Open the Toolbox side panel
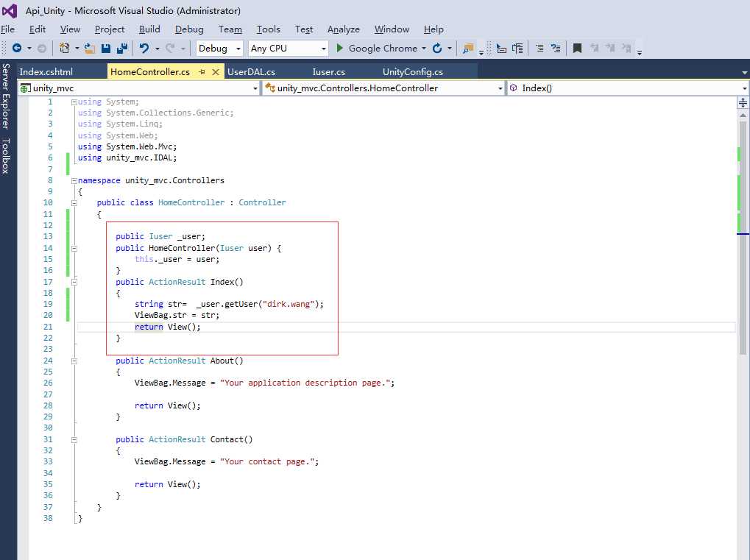 (6, 156)
